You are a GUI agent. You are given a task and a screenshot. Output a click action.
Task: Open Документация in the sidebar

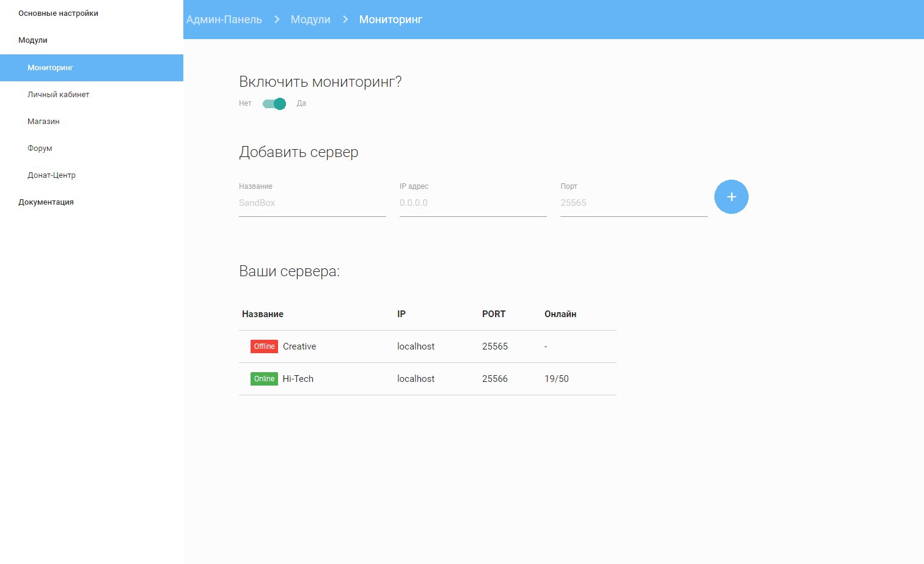pyautogui.click(x=46, y=202)
